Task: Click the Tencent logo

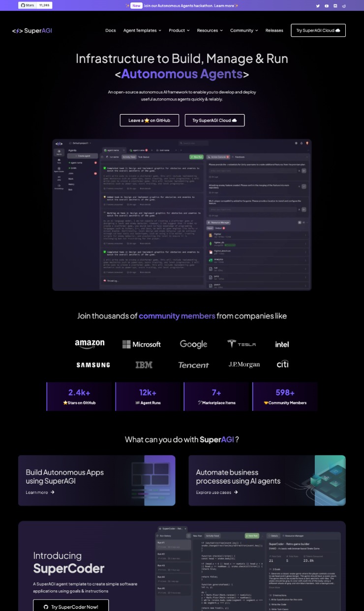Action: [193, 365]
